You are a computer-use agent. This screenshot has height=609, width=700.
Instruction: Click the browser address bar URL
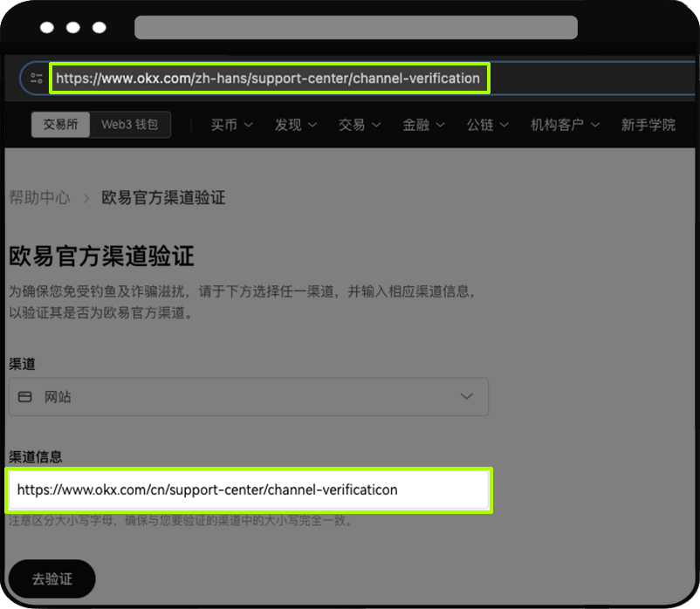coord(268,79)
